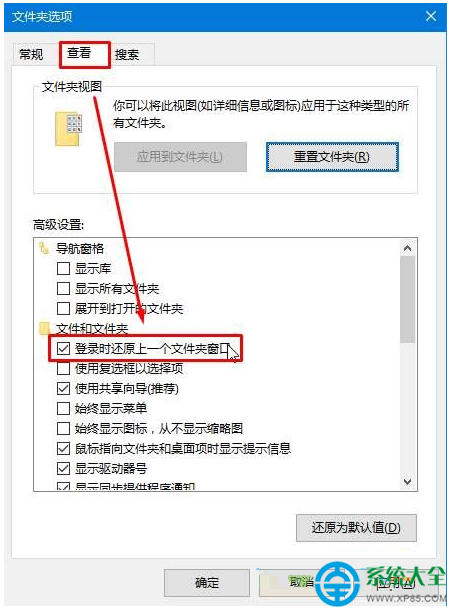Confirm with the 确定 button
Image resolution: width=449 pixels, height=609 pixels.
207,583
